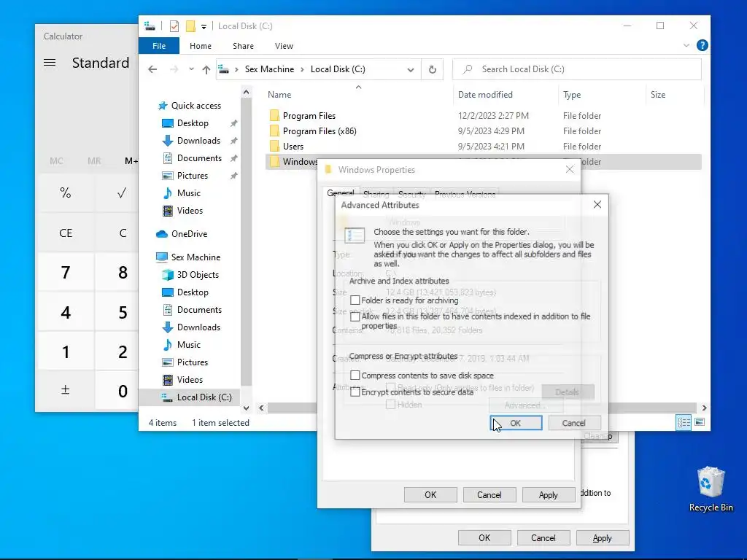
Task: Click the Back arrow in File Explorer
Action: coord(152,69)
